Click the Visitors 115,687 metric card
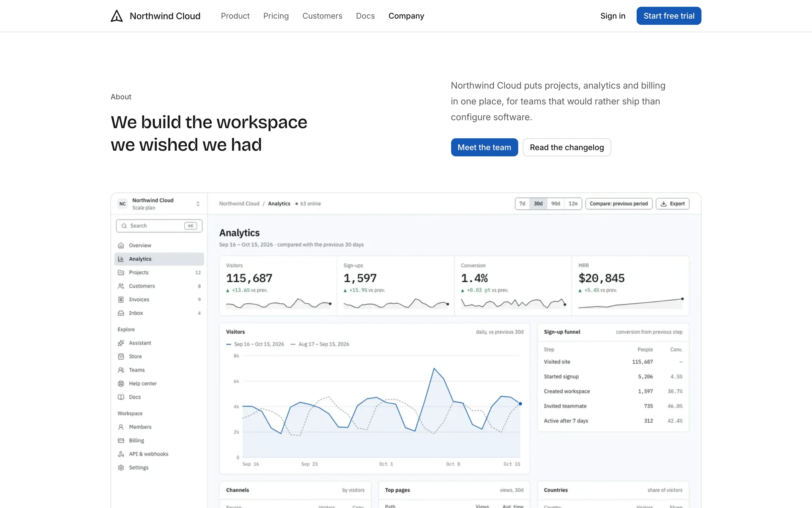The width and height of the screenshot is (812, 508). coord(278,286)
